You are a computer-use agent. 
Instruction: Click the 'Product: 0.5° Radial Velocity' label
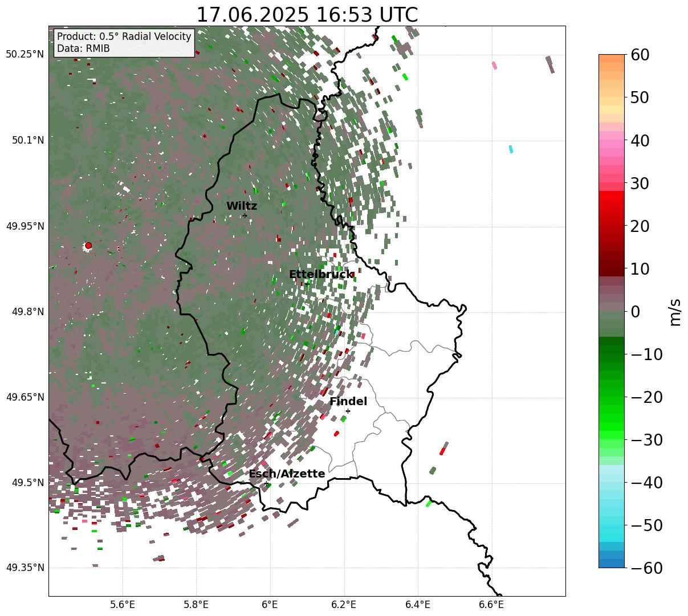pos(124,36)
